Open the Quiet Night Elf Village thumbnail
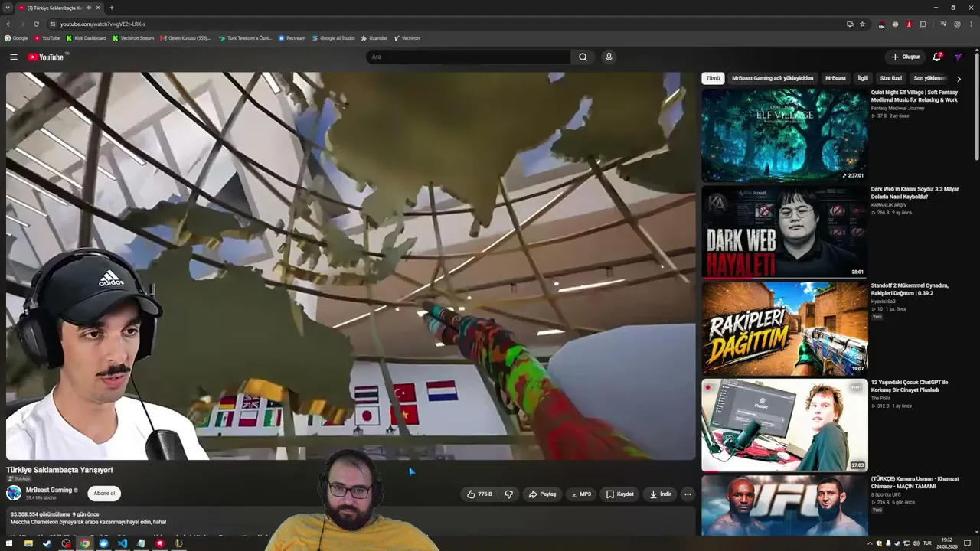 point(785,135)
